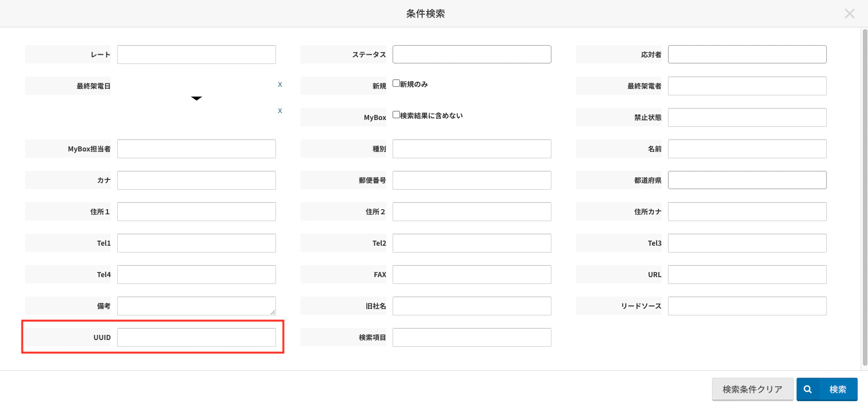Open the 応対者 select box
This screenshot has width=868, height=408.
tap(747, 54)
